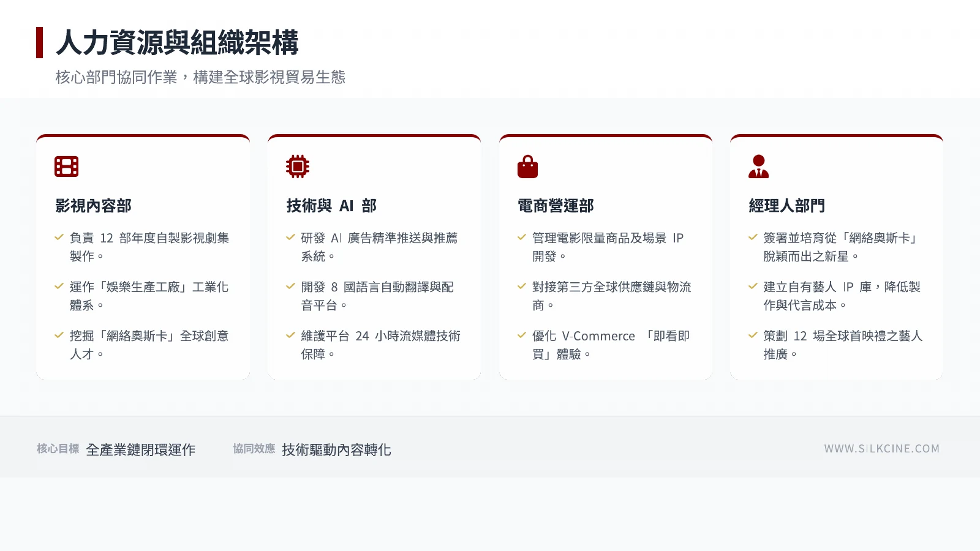Click text 維護平台 24 小時流媒體技術保障
Screen dimensions: 980x551
pyautogui.click(x=380, y=345)
